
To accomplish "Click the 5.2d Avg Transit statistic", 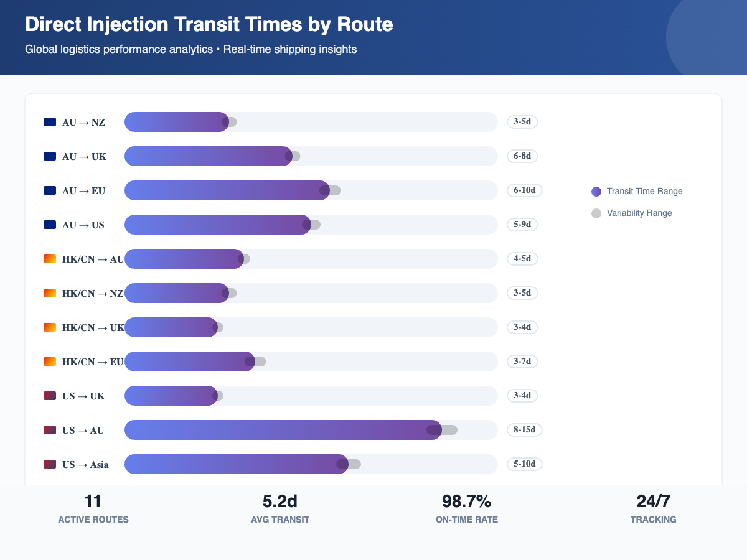I will [x=280, y=508].
